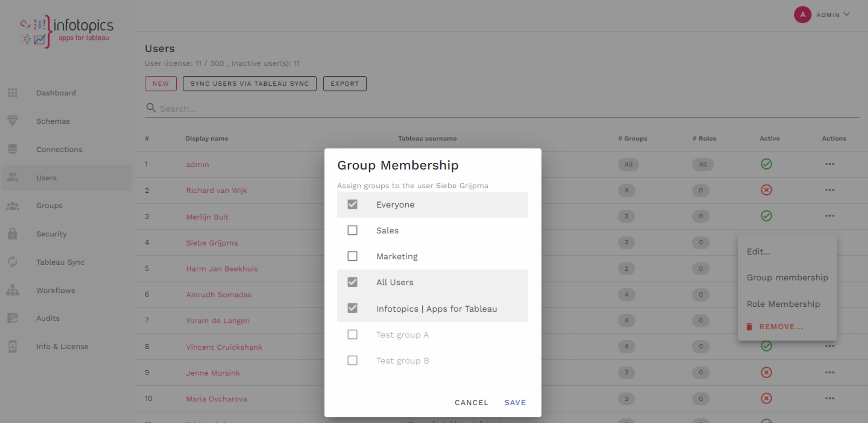Click the Security lock icon
This screenshot has height=423, width=868.
click(12, 234)
